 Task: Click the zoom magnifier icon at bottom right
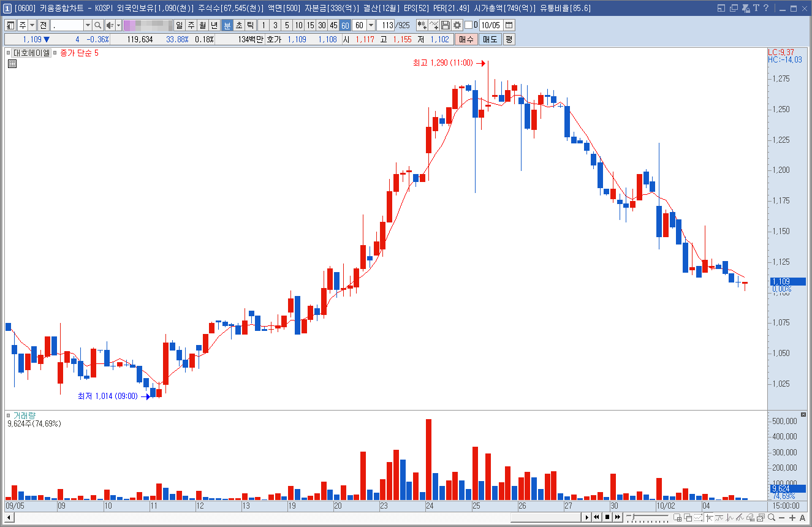click(x=772, y=517)
